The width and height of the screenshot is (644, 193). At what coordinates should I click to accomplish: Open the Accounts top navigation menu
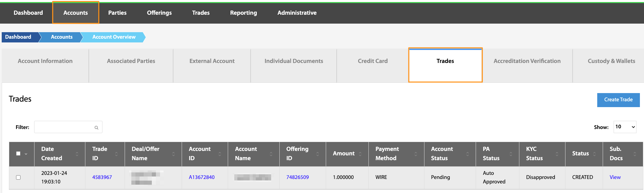point(75,13)
